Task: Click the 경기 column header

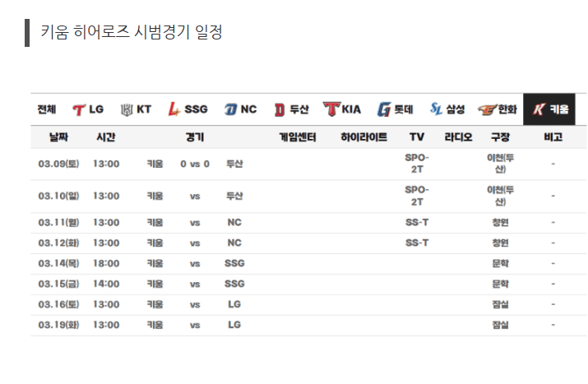Action: 195,137
